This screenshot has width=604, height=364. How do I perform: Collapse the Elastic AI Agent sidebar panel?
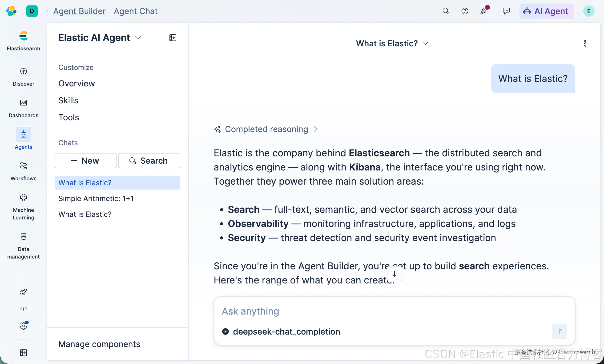tap(173, 37)
